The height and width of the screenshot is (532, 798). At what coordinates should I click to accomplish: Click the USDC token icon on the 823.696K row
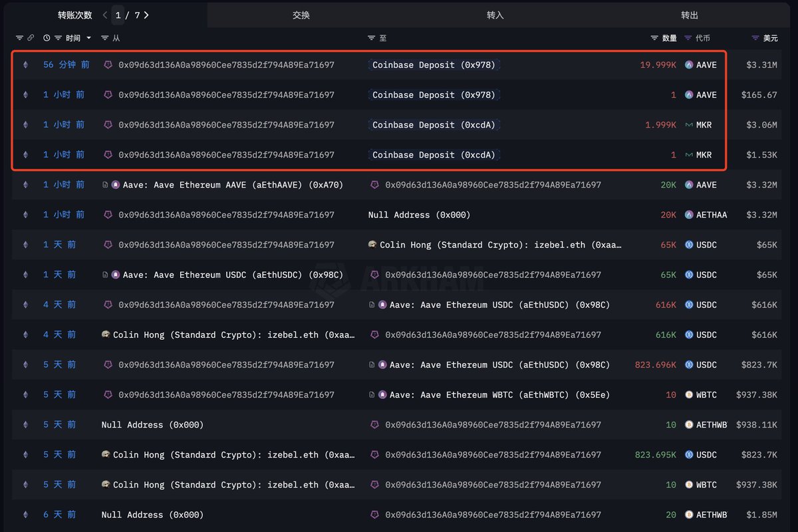[x=690, y=364]
